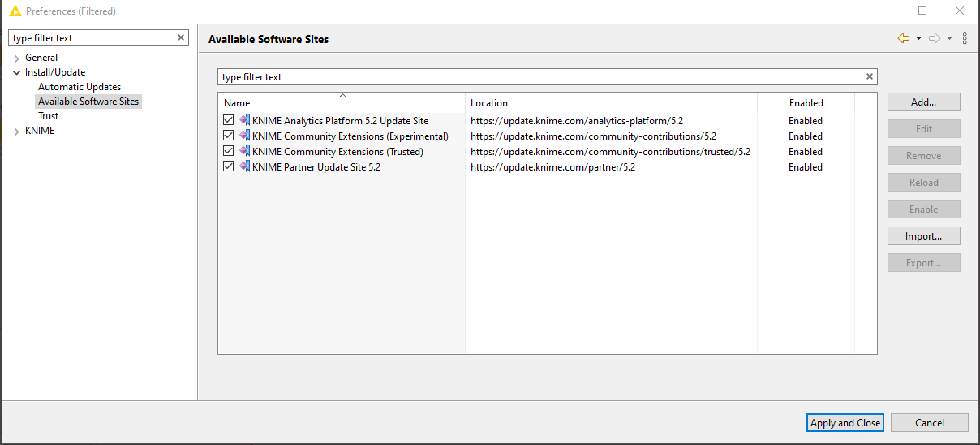Click the KNIME Analytics Platform site icon

coord(245,120)
